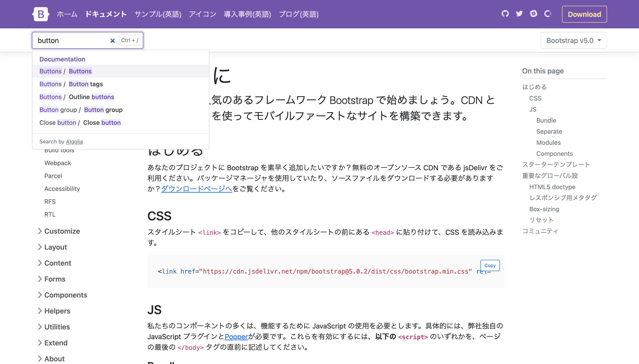Open the Twitter icon link
Viewport: 639px width, 364px height.
(519, 14)
